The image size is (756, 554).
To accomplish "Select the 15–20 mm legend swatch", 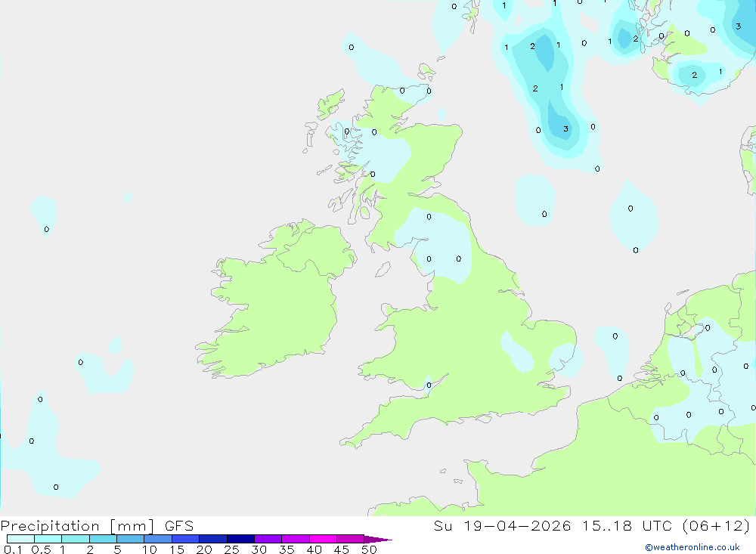I will 185,539.
